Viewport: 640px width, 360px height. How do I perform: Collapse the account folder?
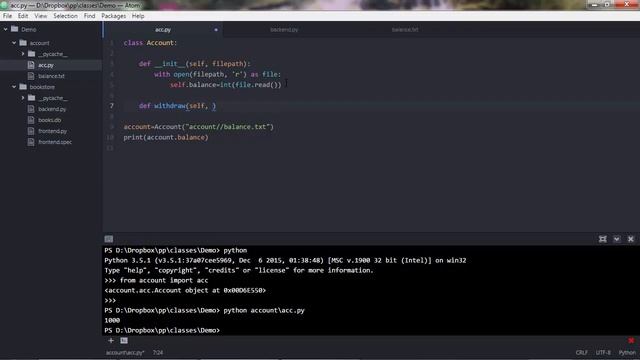click(x=14, y=43)
